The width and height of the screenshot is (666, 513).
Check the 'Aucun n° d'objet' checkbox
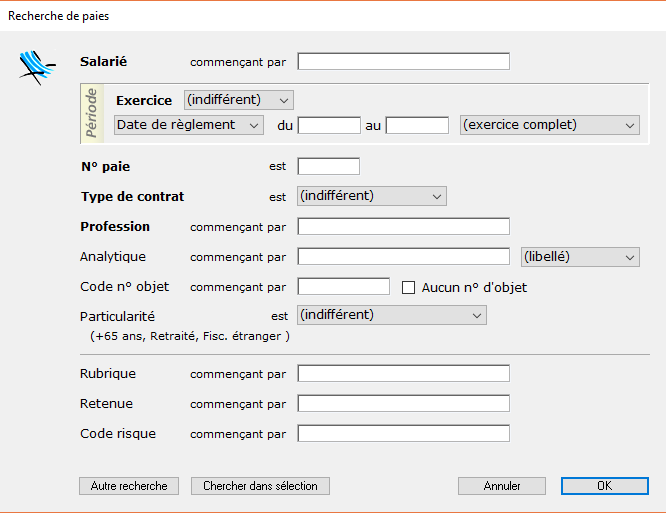(x=408, y=288)
